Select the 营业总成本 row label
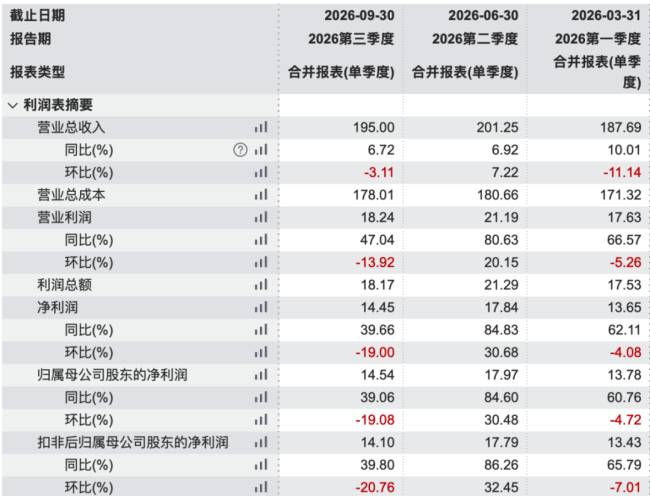The image size is (650, 496). (x=71, y=195)
